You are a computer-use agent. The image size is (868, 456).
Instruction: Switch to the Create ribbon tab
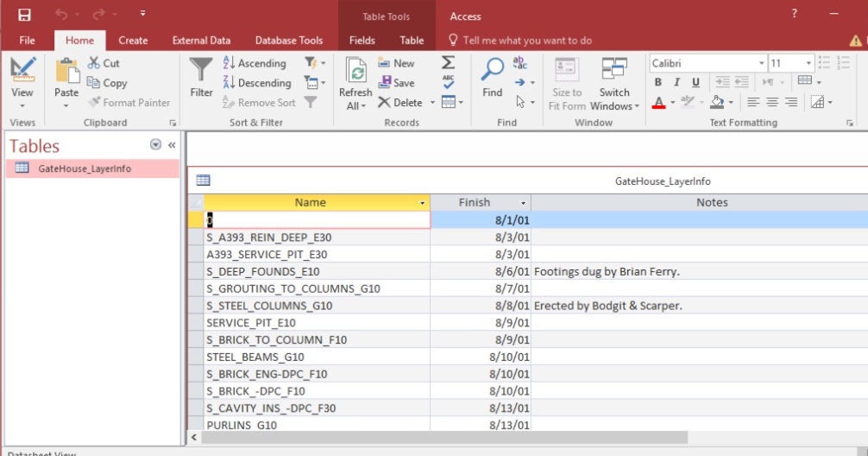pos(133,40)
